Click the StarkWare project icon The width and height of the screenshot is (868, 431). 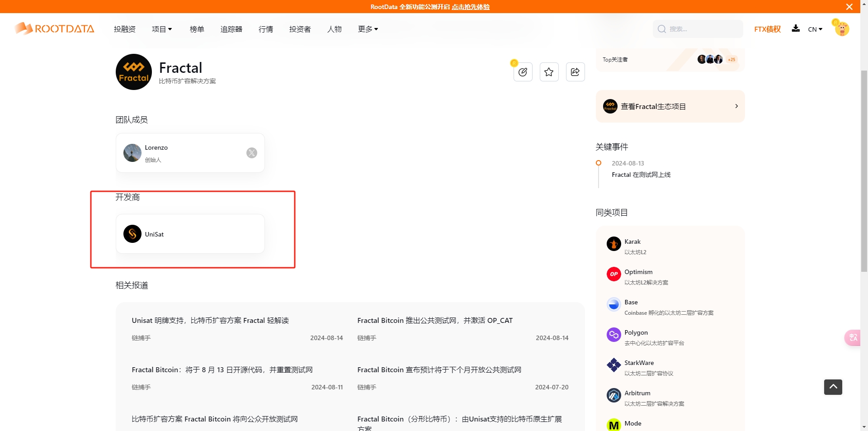coord(613,365)
